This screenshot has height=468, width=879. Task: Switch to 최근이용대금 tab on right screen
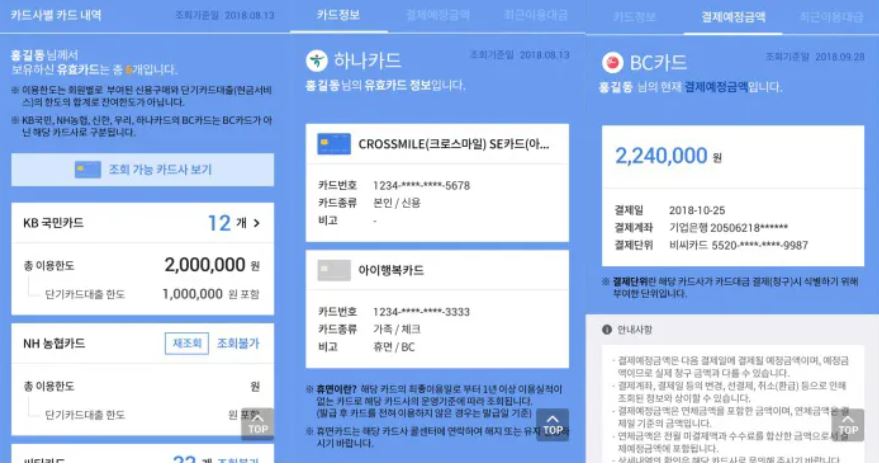(831, 17)
